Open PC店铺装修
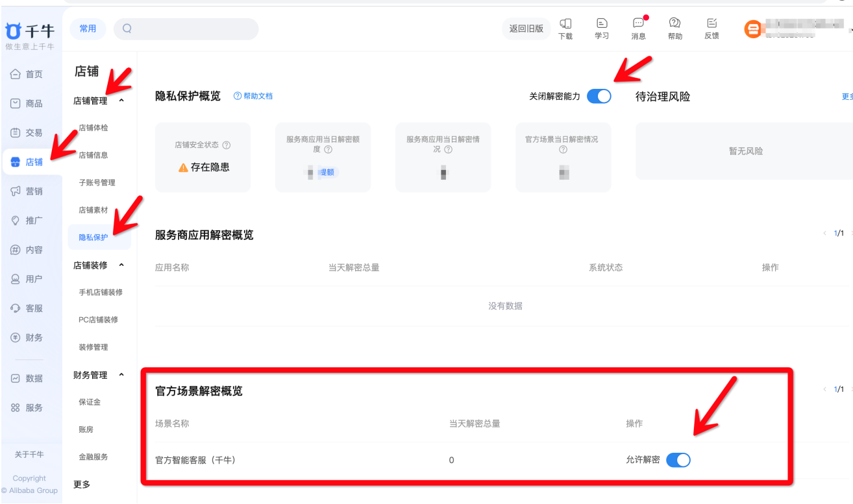The image size is (853, 504). pyautogui.click(x=99, y=320)
